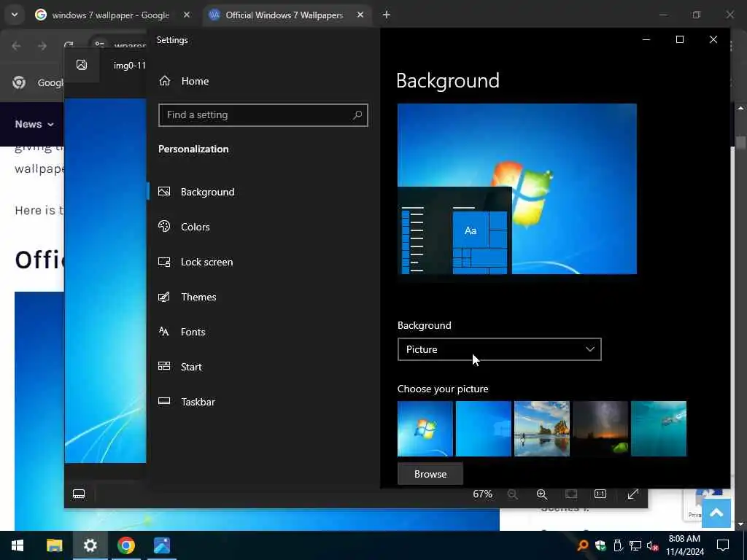The height and width of the screenshot is (560, 747).
Task: Click the scroll to top arrow button
Action: pos(716,513)
